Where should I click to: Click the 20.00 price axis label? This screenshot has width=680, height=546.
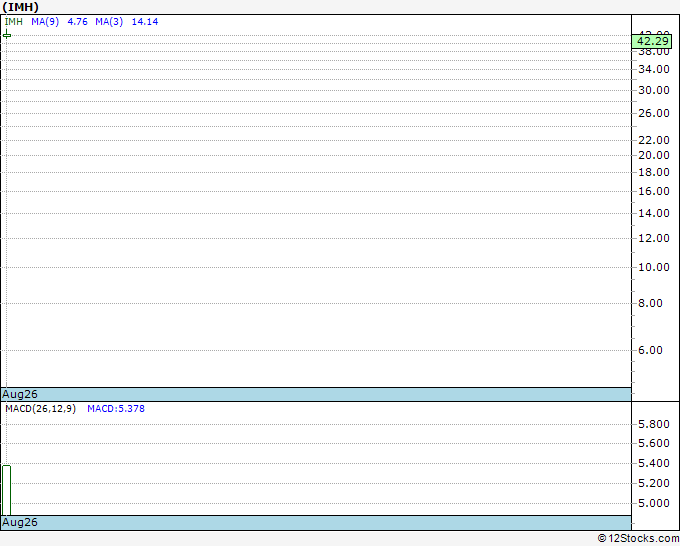[654, 155]
